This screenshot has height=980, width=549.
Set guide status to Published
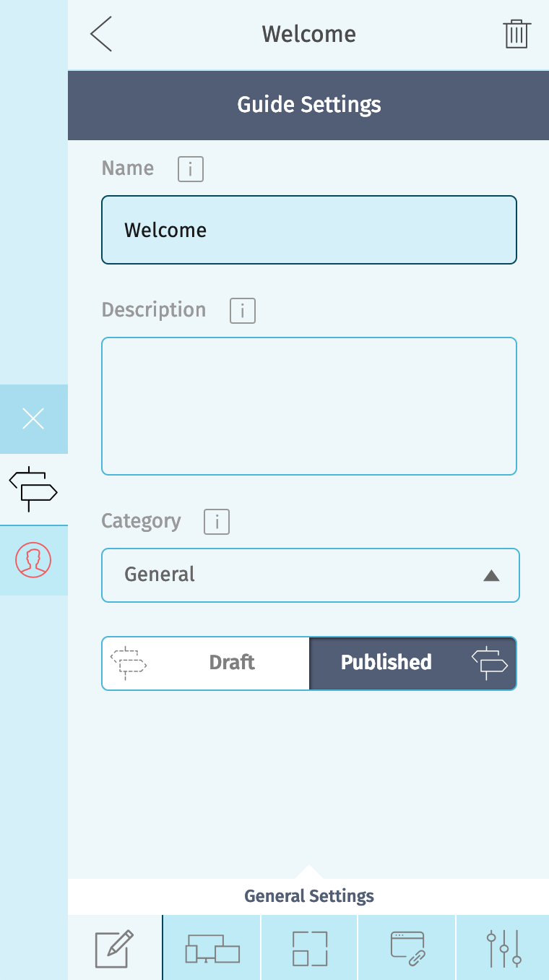point(412,663)
